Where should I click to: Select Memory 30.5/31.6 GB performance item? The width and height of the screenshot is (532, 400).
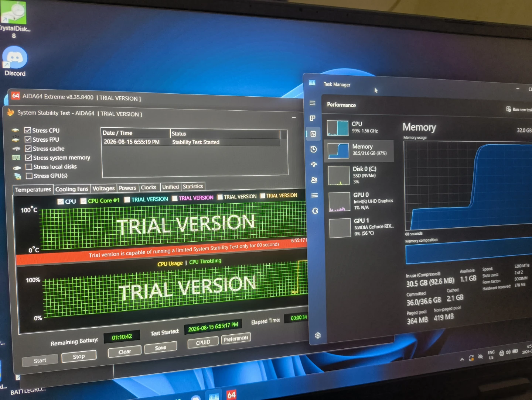[359, 151]
